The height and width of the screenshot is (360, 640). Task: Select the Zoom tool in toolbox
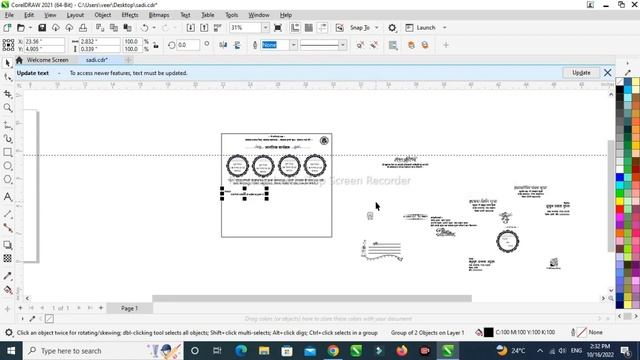(x=8, y=108)
